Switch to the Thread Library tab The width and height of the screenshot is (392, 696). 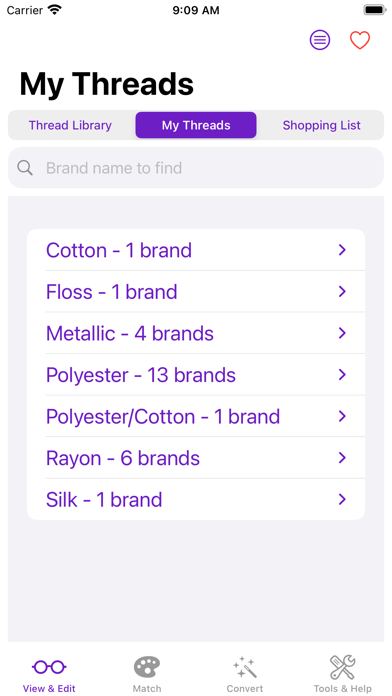[70, 125]
